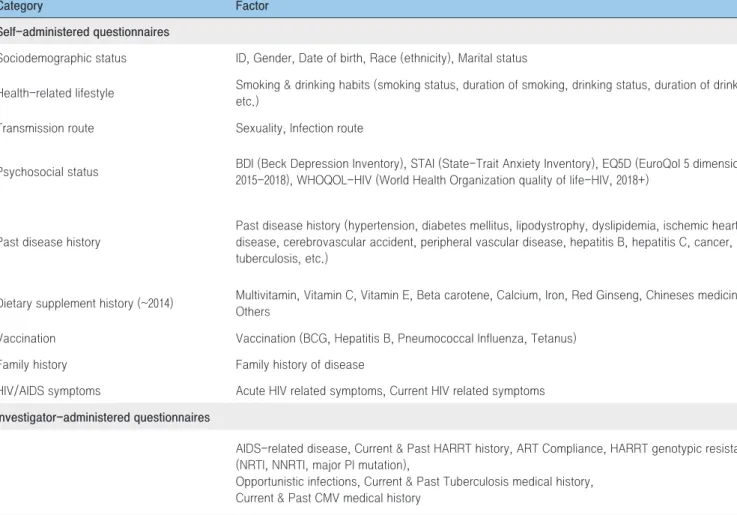Click the 'Current & Past CMV medical history' line
The image size is (737, 515).
(328, 498)
